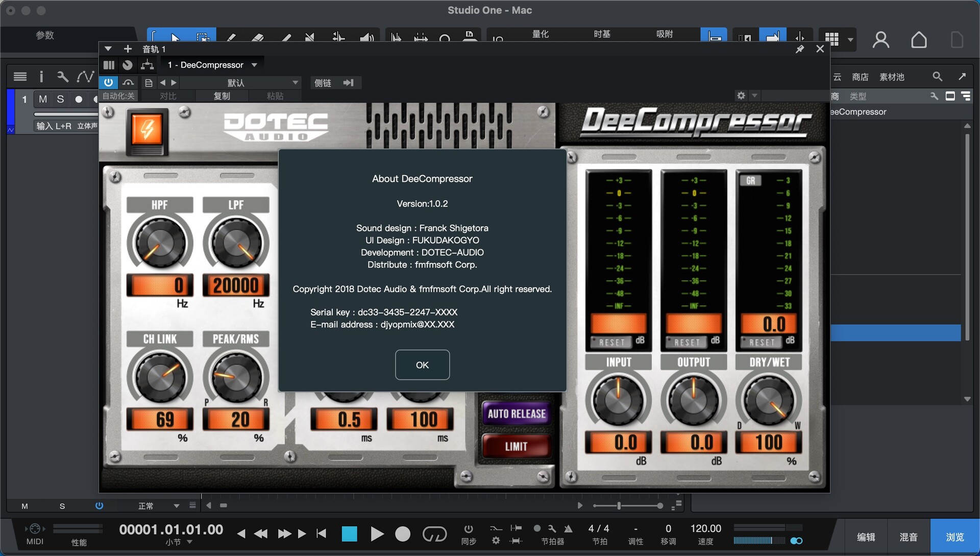Viewport: 980px width, 556px height.
Task: Open the browser search magnifier
Action: click(937, 77)
